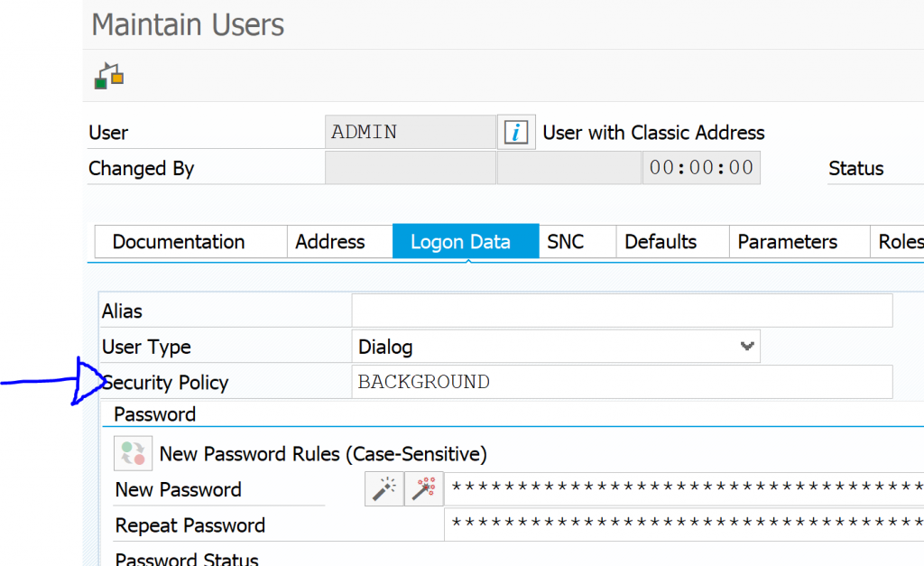This screenshot has width=924, height=566.
Task: Switch to the Logon Data tab
Action: pyautogui.click(x=465, y=241)
